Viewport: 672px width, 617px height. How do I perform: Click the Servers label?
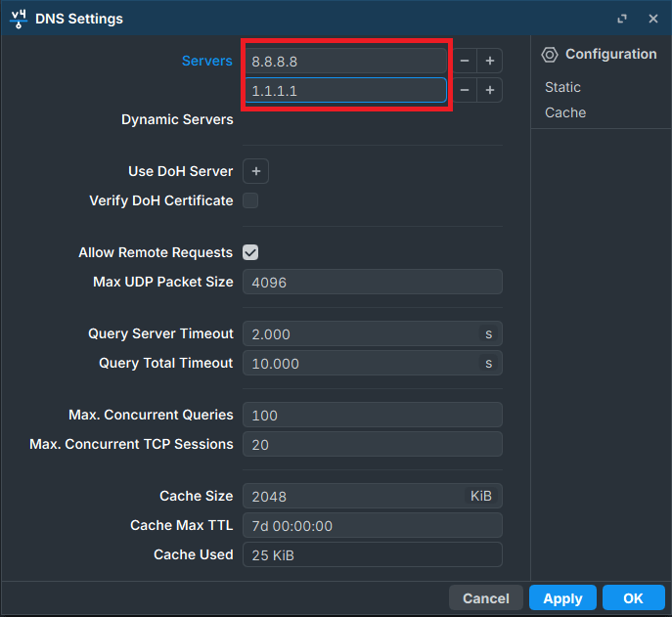click(207, 61)
